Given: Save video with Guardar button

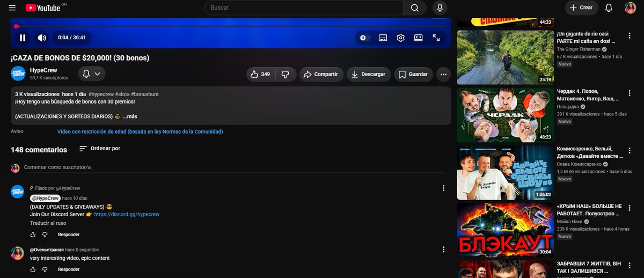Looking at the screenshot, I should [x=413, y=74].
